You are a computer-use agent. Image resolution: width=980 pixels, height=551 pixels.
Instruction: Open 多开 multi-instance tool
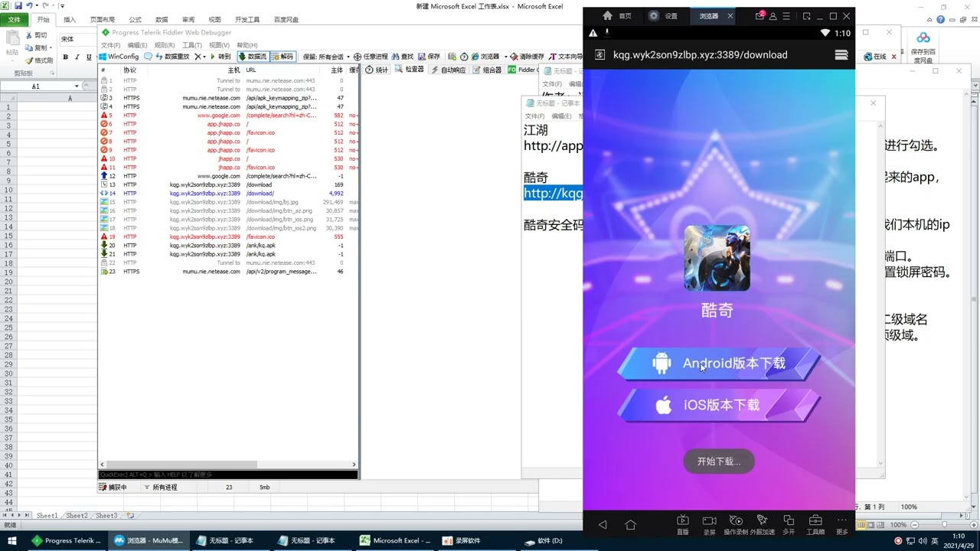789,525
